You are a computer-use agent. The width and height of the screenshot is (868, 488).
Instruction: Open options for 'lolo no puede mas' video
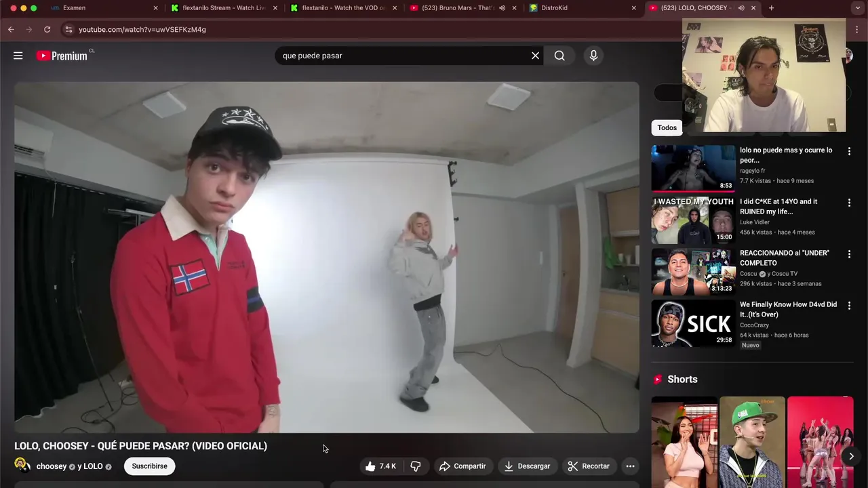tap(849, 151)
